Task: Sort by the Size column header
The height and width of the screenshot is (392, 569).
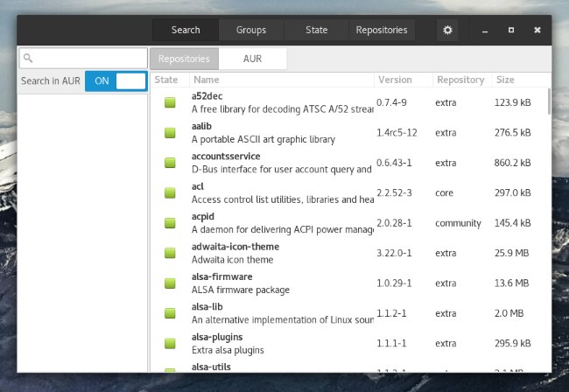Action: click(x=521, y=80)
